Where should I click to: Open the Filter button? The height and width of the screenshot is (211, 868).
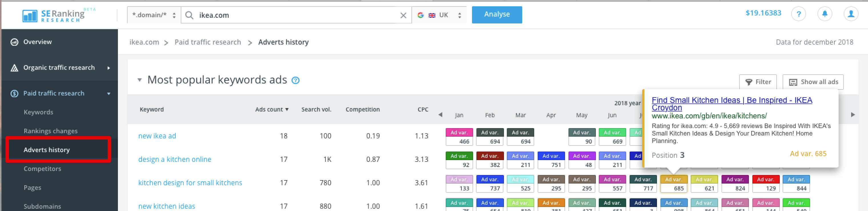[x=758, y=82]
